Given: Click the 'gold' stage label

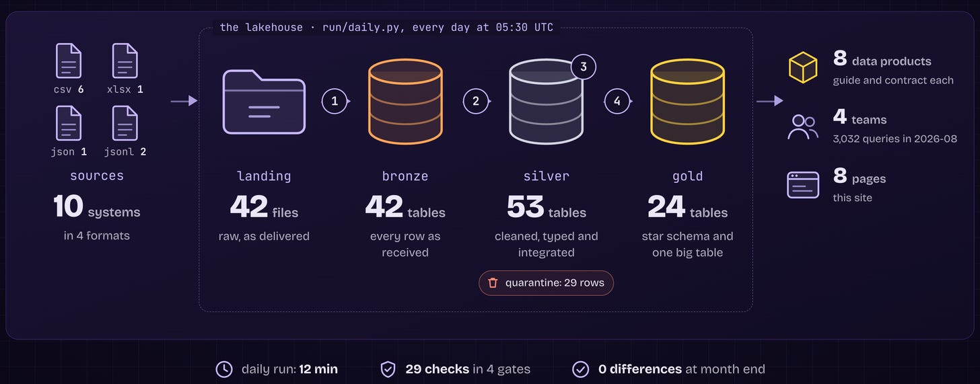Looking at the screenshot, I should point(687,176).
